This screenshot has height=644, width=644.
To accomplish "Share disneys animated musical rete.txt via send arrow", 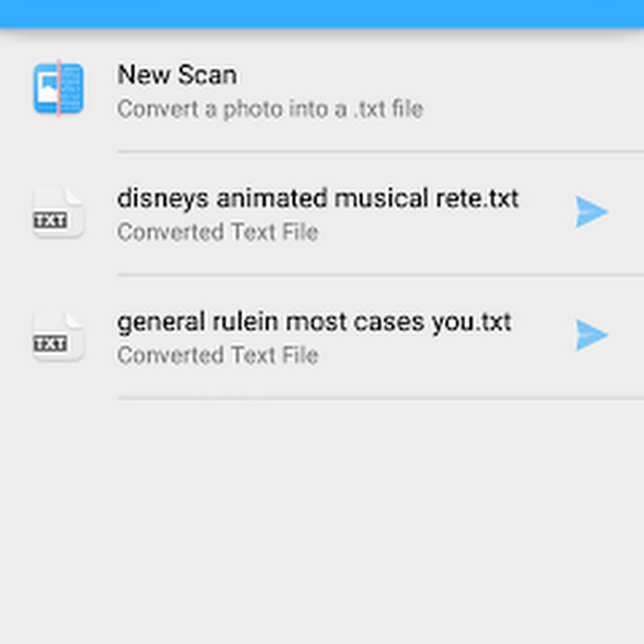I will click(590, 212).
